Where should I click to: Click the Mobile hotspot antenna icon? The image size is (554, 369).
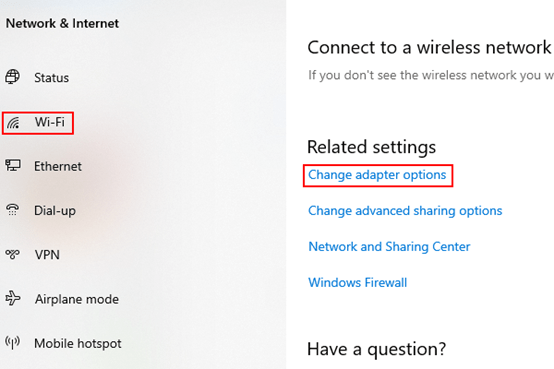tap(12, 342)
